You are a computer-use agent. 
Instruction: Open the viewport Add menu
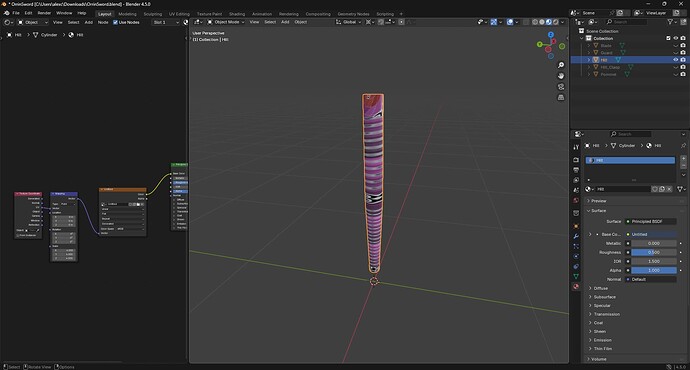285,22
